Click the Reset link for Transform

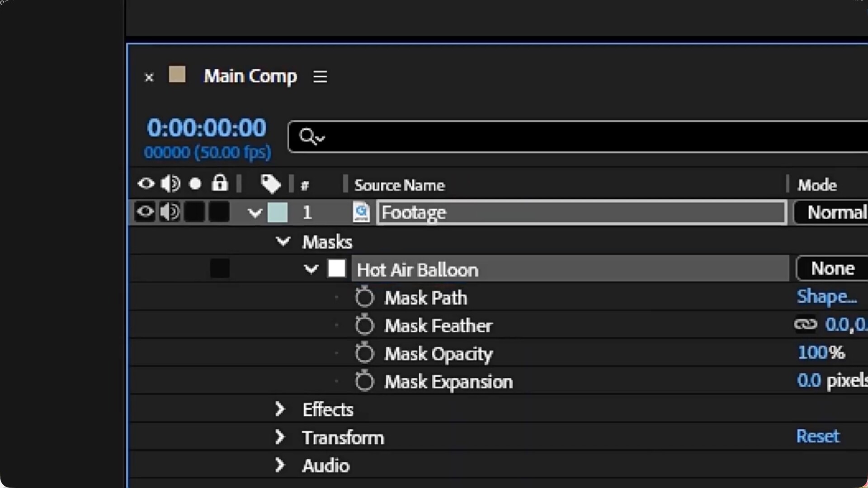tap(817, 436)
